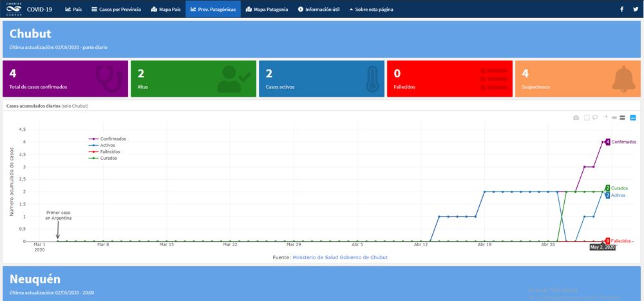Image resolution: width=644 pixels, height=301 pixels.
Task: Go to the Mapa Patagonia tab
Action: pyautogui.click(x=267, y=9)
